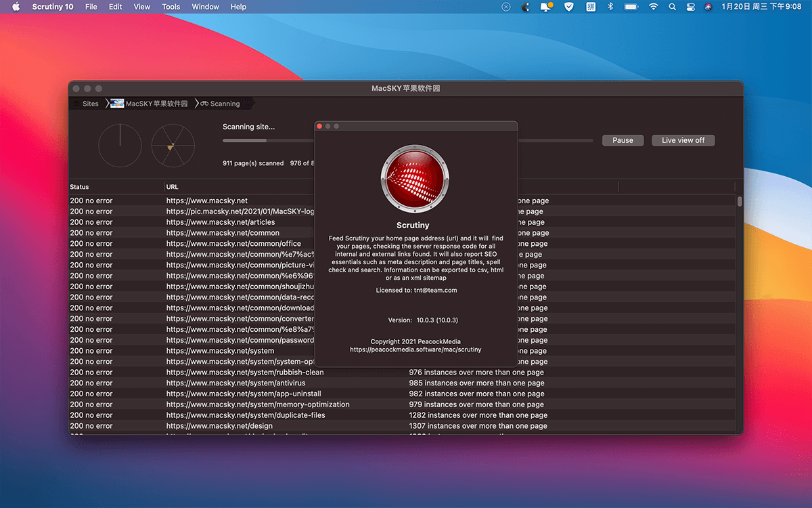
Task: Select the https://www.macsky.net/common/office URL
Action: pos(233,244)
